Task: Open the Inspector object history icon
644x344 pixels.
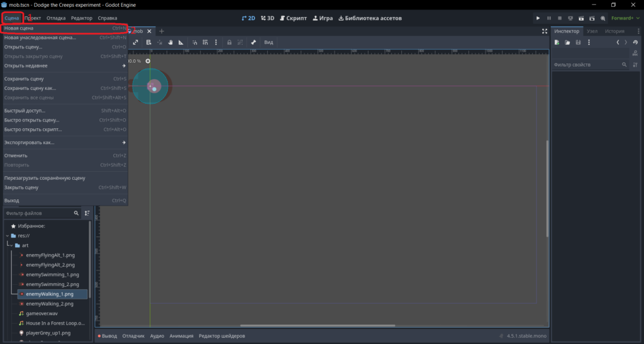Action: [x=635, y=42]
